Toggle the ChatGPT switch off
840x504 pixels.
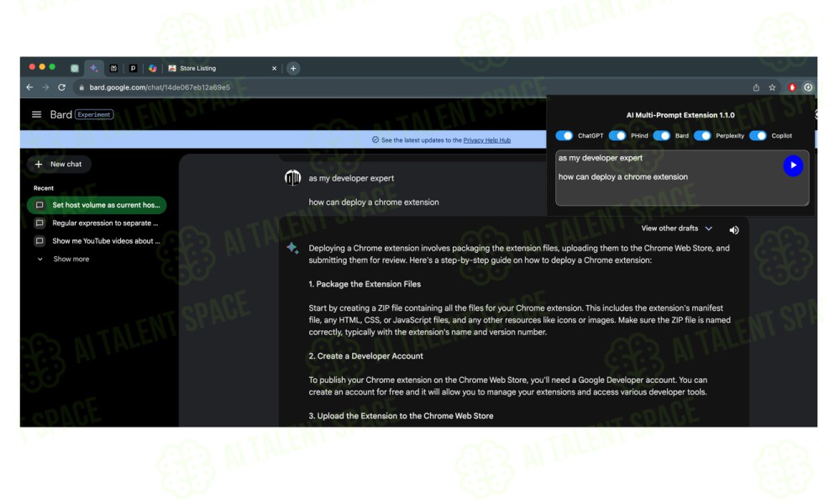[x=564, y=135]
